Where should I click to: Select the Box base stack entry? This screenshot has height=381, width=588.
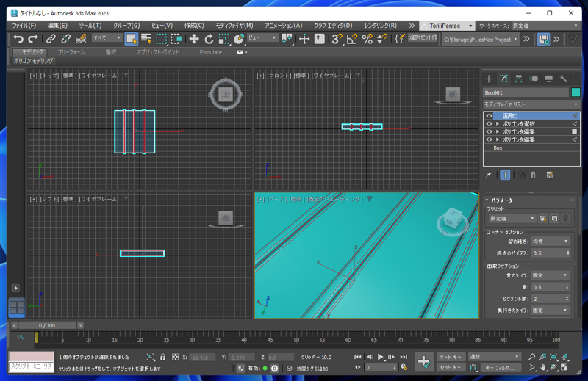coord(531,148)
